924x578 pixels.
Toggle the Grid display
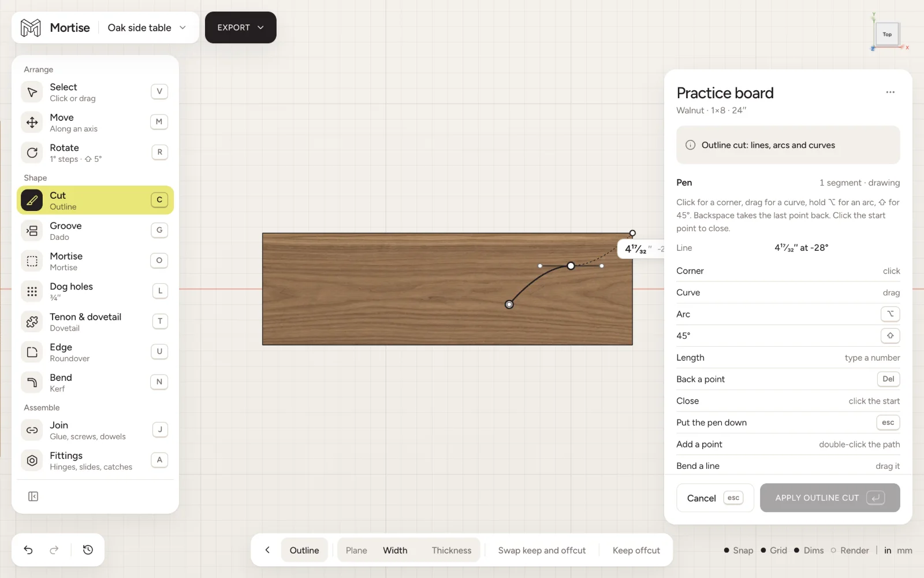coord(774,550)
